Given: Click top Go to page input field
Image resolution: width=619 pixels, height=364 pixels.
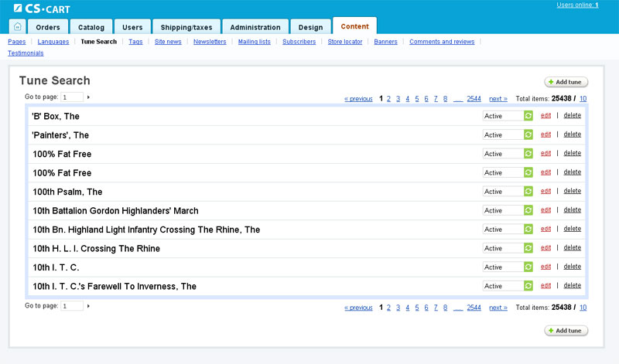Looking at the screenshot, I should pyautogui.click(x=72, y=97).
